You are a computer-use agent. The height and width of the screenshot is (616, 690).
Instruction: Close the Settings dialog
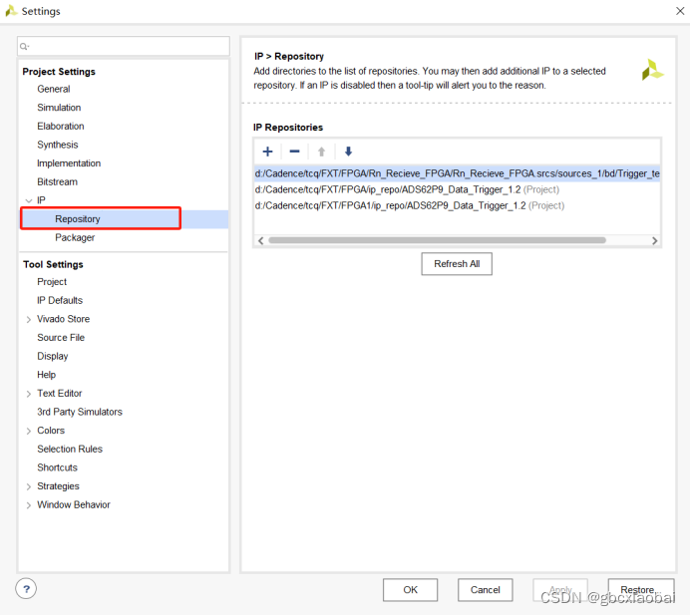point(680,11)
